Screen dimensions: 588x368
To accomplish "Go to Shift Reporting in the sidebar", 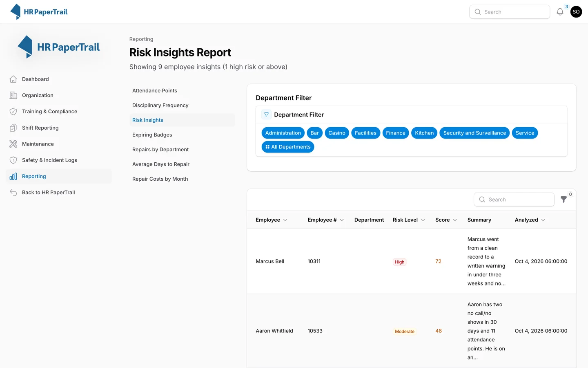I will (59, 128).
